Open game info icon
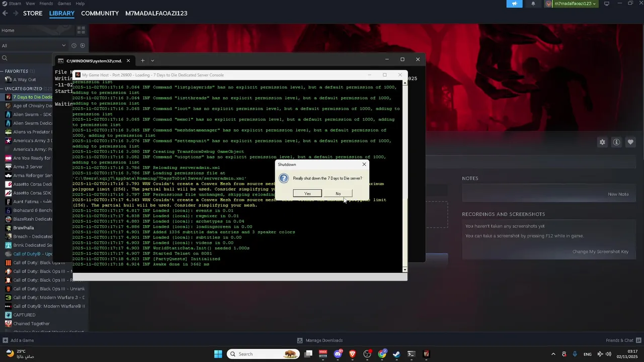The width and height of the screenshot is (644, 362). [x=616, y=142]
